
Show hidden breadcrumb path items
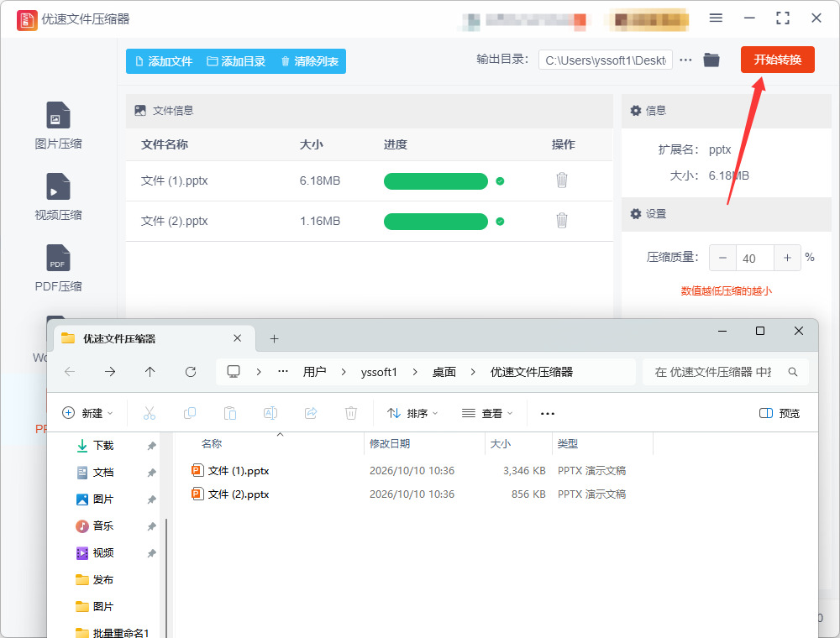(283, 371)
